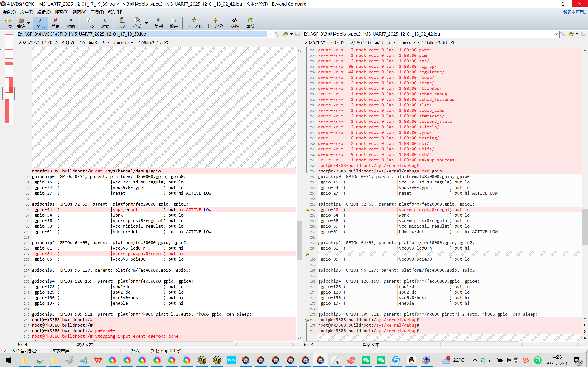Viewport: 588px width, 367px height.
Task: Open the Search (搜索) menu
Action: 62,12
